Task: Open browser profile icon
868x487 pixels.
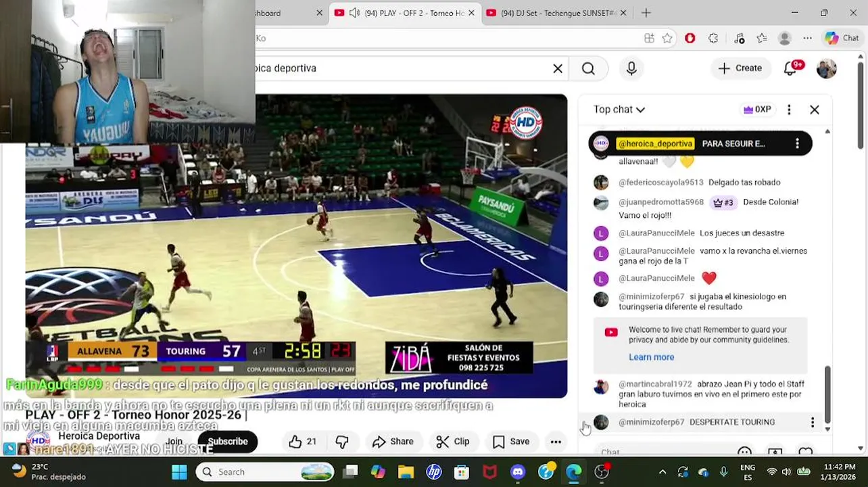Action: (785, 39)
